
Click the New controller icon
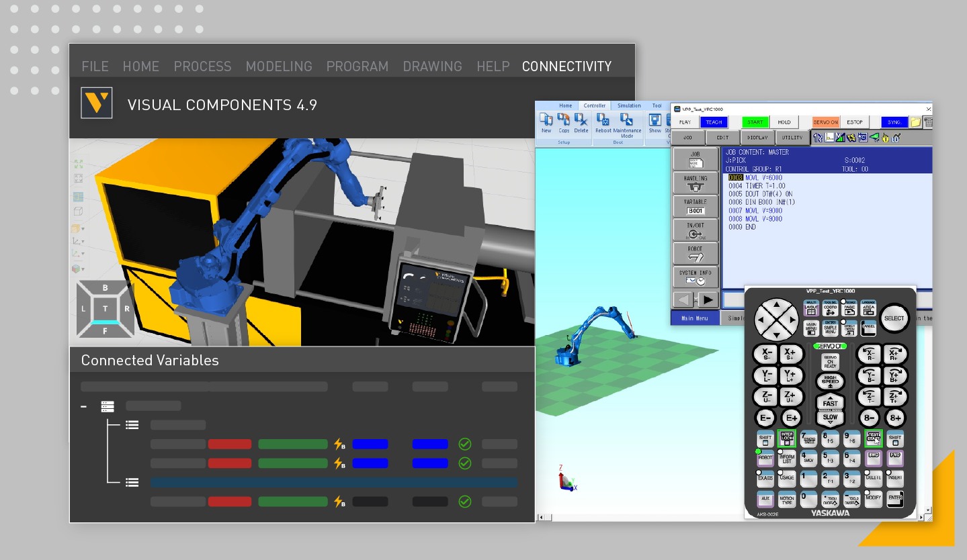(x=546, y=123)
